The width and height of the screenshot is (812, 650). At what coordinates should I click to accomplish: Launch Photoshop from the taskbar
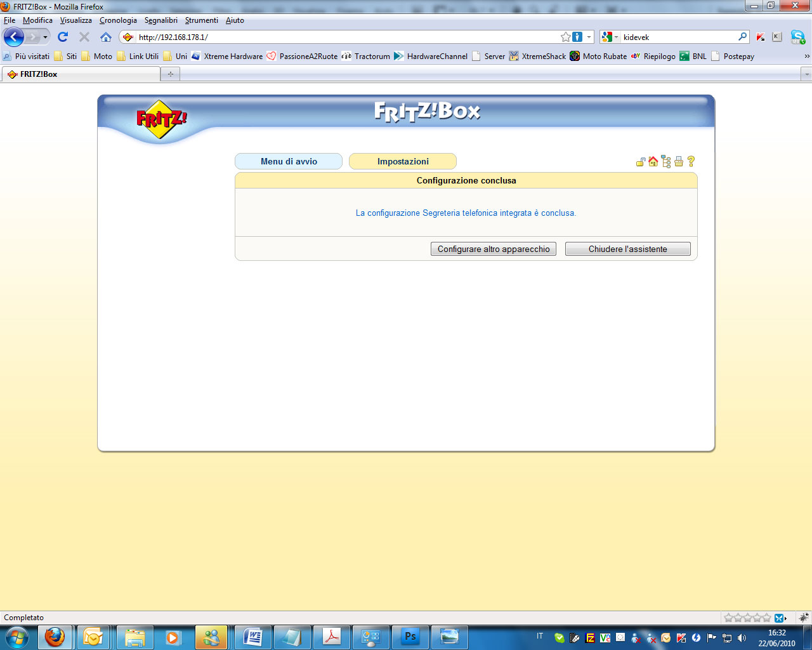tap(410, 637)
